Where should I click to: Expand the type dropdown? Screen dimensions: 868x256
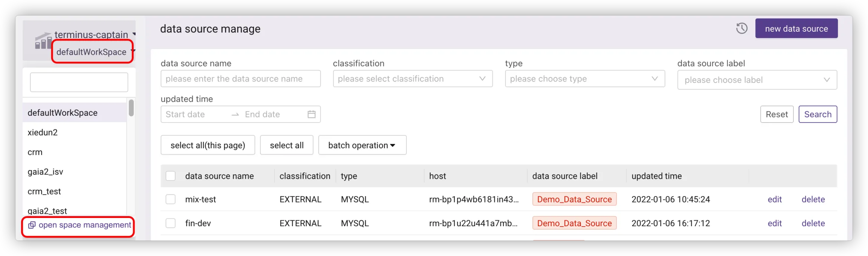coord(585,79)
